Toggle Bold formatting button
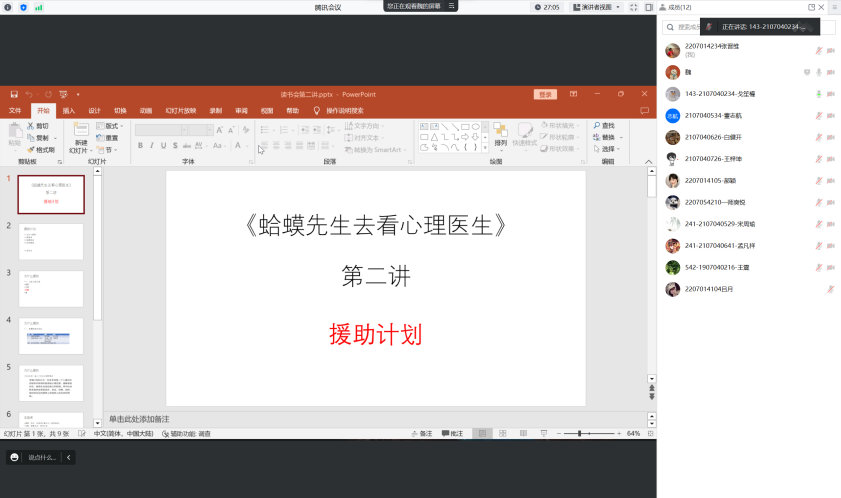This screenshot has width=841, height=498. coord(140,146)
